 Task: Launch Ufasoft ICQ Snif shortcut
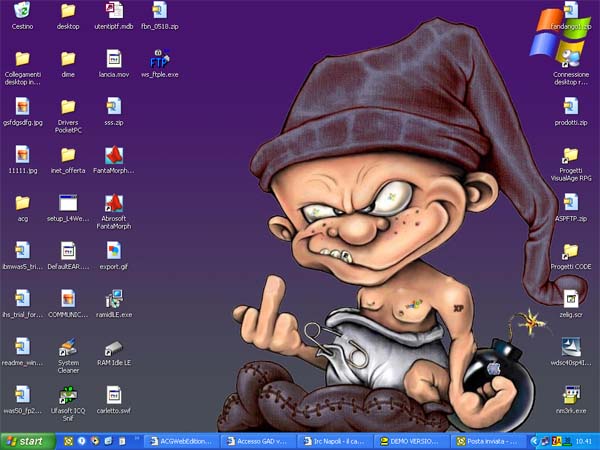coord(68,395)
